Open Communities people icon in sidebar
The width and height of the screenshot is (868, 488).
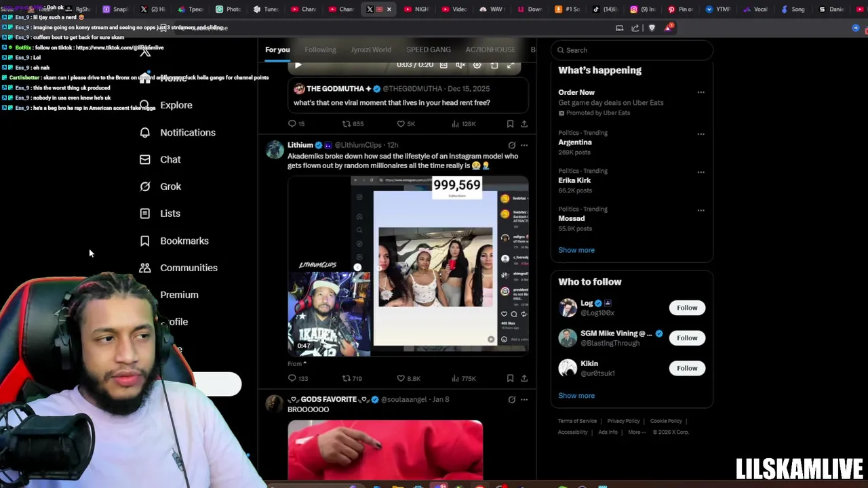click(144, 268)
